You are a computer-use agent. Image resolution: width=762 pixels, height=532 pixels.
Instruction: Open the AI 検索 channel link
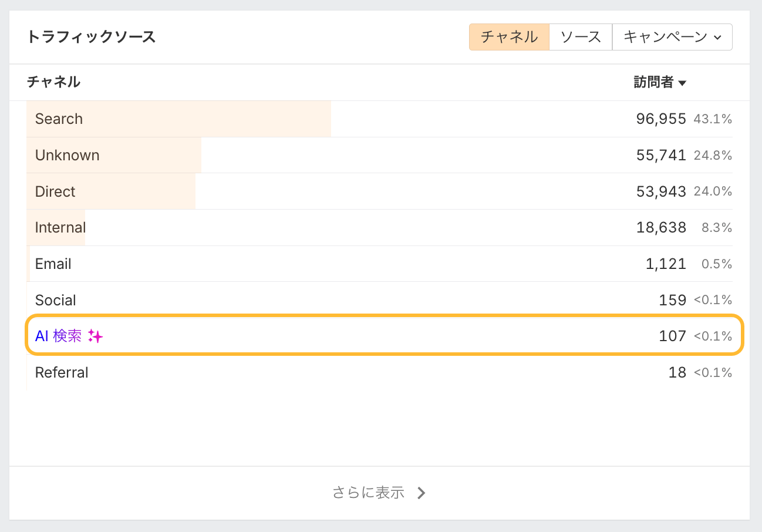(58, 336)
